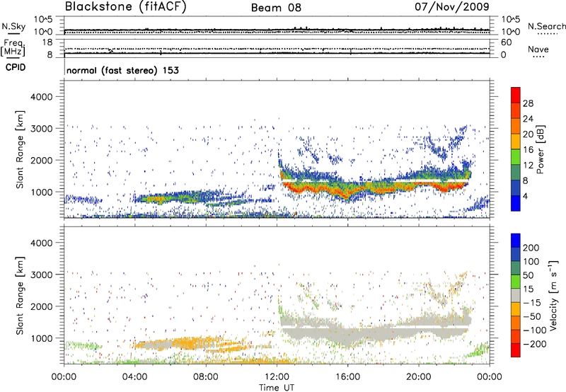Click the 'Freq. [MHz]' axis label

[13, 47]
